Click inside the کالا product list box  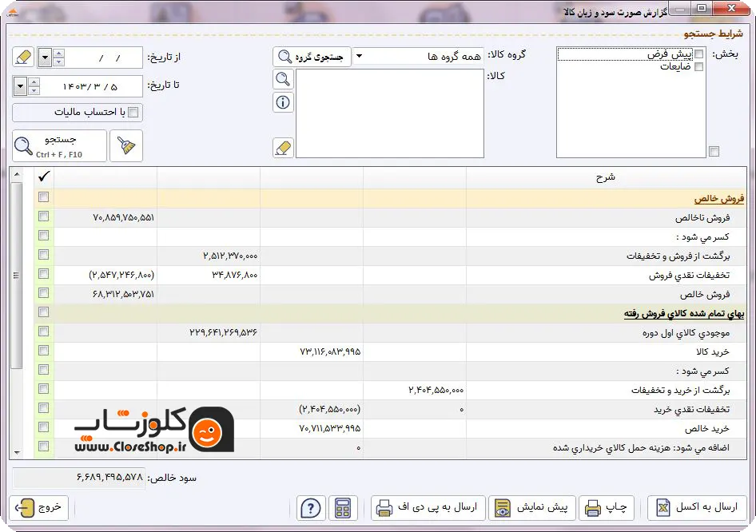pos(389,113)
